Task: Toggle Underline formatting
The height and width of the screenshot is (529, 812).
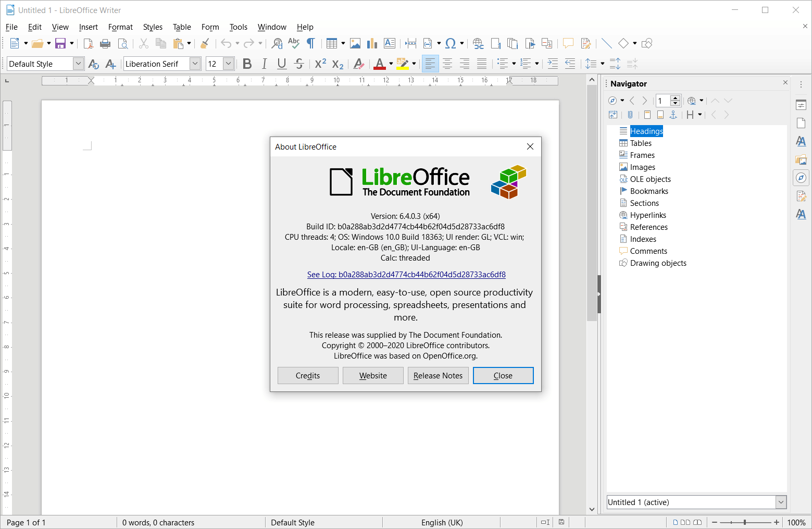Action: tap(282, 64)
